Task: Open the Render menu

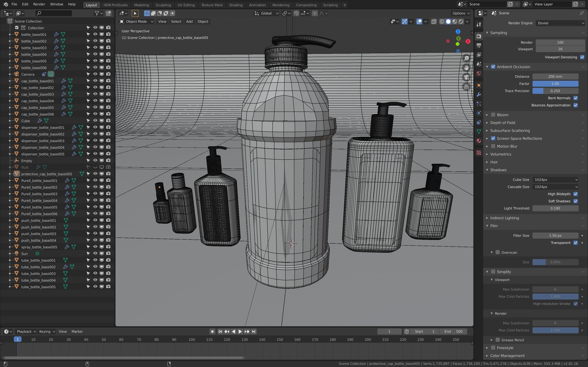Action: [x=39, y=4]
